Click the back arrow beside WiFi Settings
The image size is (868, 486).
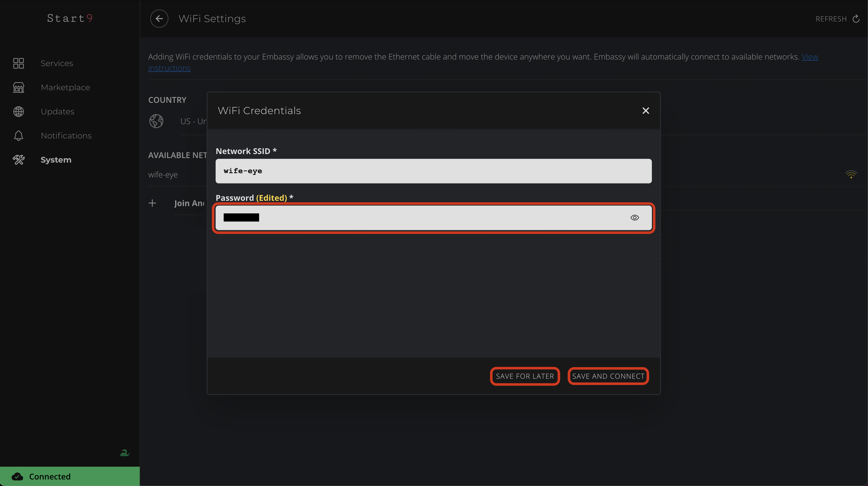(x=159, y=19)
